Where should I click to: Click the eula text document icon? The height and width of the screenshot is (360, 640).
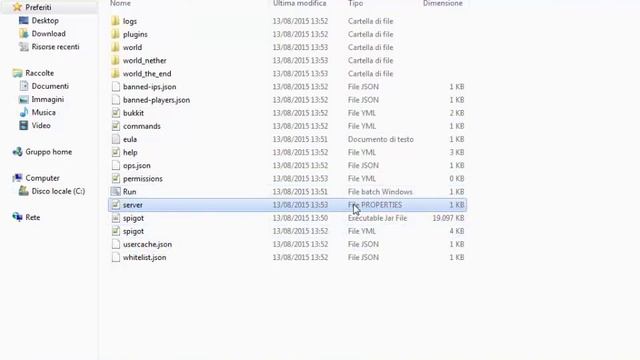[x=116, y=139]
